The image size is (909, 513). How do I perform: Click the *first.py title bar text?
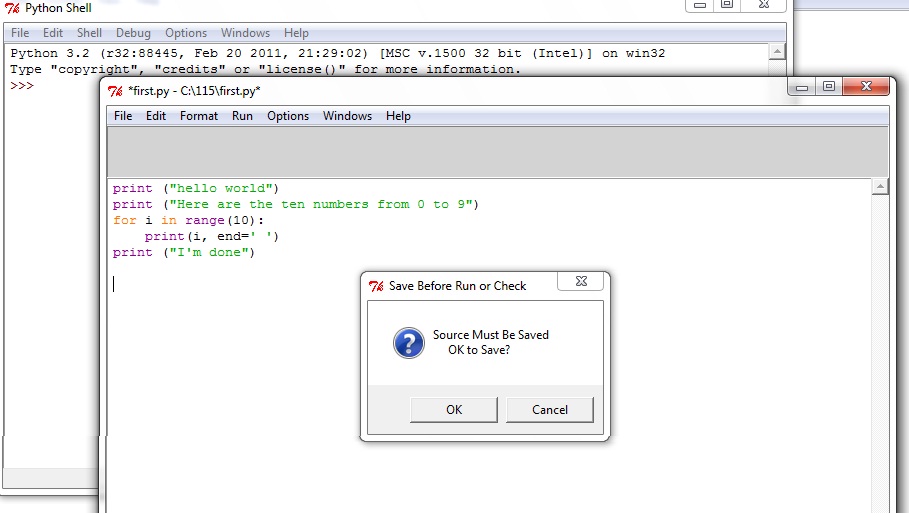(x=194, y=91)
